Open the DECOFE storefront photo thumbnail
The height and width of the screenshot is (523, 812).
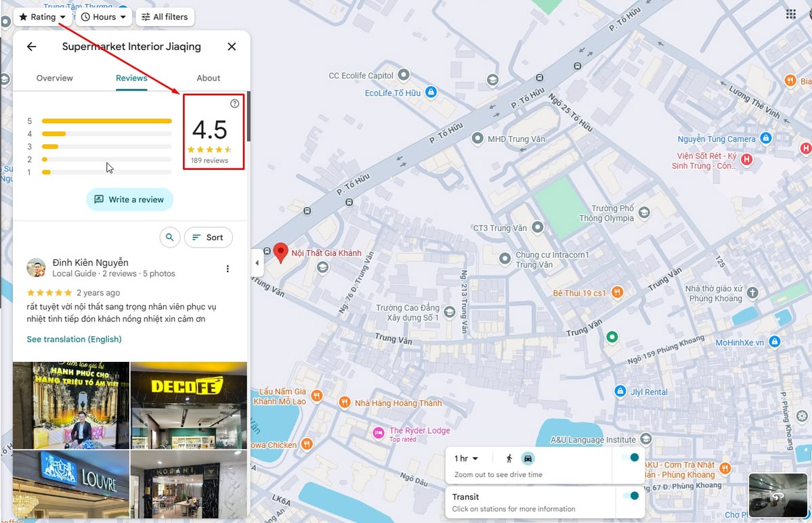[188, 405]
